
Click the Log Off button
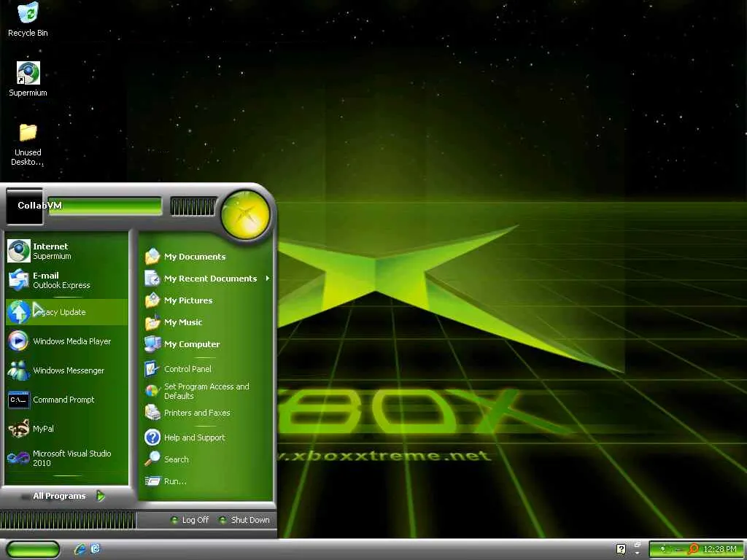[190, 520]
